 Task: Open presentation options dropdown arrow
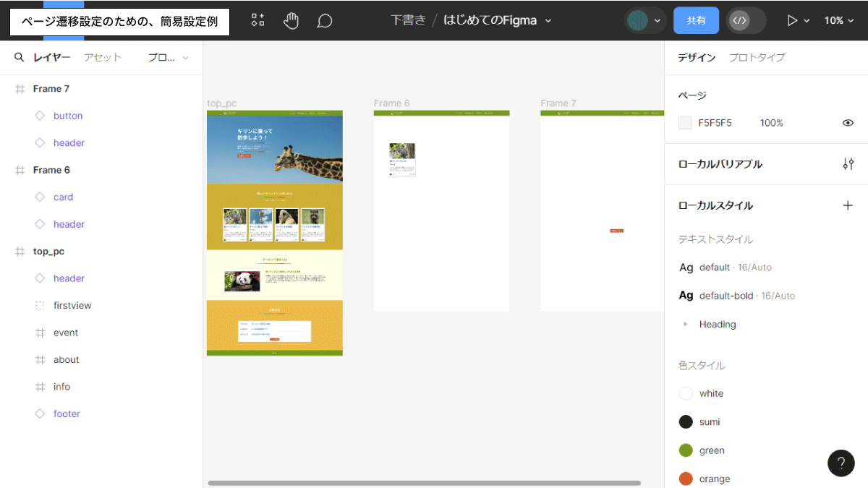(x=807, y=21)
